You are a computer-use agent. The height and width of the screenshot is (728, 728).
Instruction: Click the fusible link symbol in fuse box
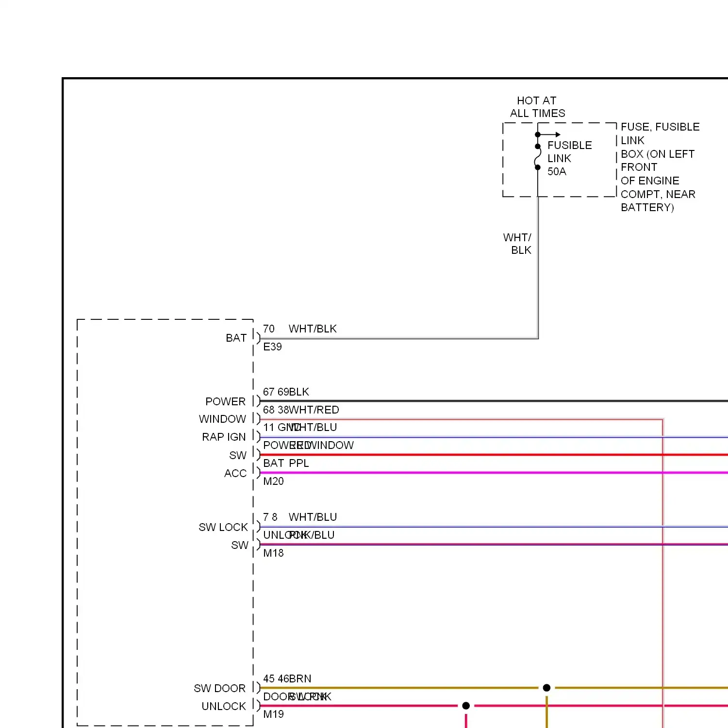(538, 156)
